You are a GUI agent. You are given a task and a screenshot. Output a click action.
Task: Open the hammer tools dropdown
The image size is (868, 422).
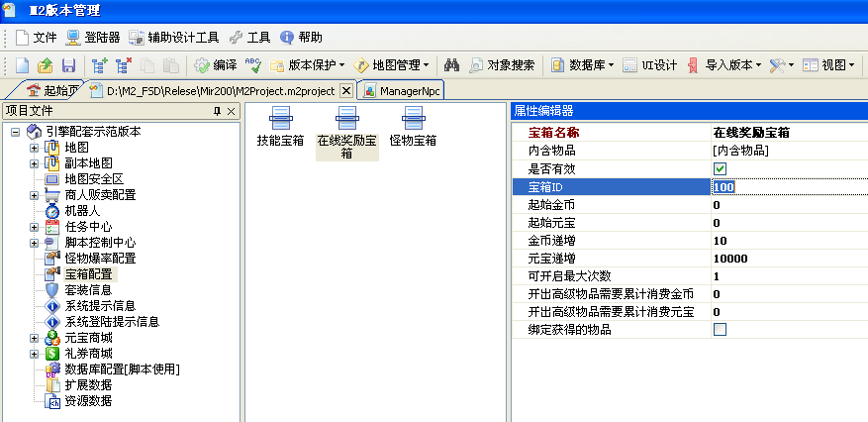tap(782, 65)
